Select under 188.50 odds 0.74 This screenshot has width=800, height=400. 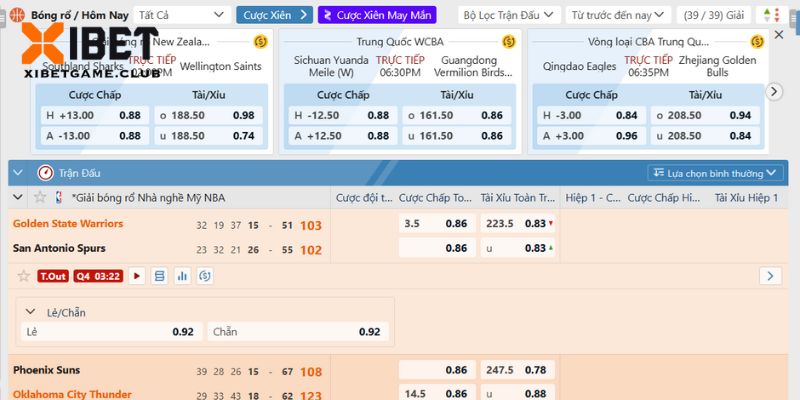pos(208,136)
